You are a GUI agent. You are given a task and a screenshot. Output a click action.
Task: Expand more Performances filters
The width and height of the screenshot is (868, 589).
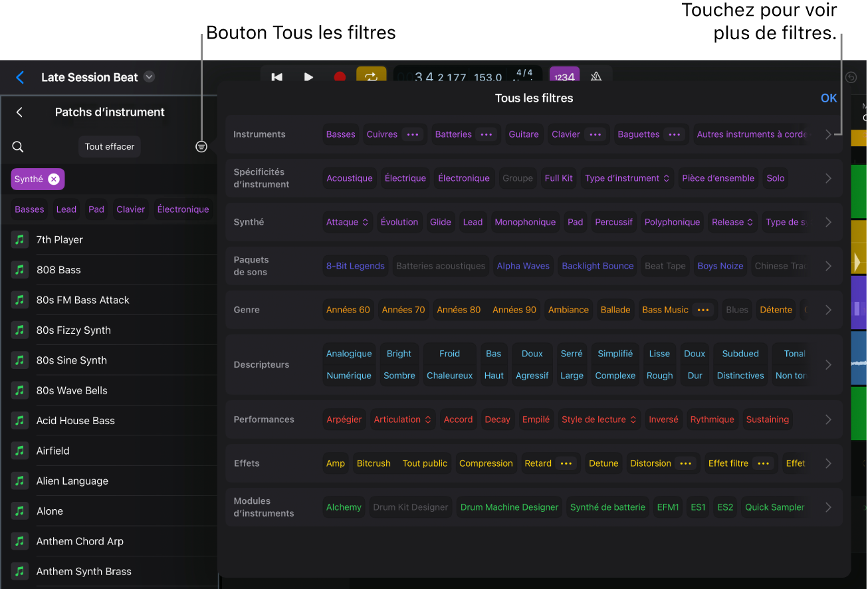click(828, 419)
